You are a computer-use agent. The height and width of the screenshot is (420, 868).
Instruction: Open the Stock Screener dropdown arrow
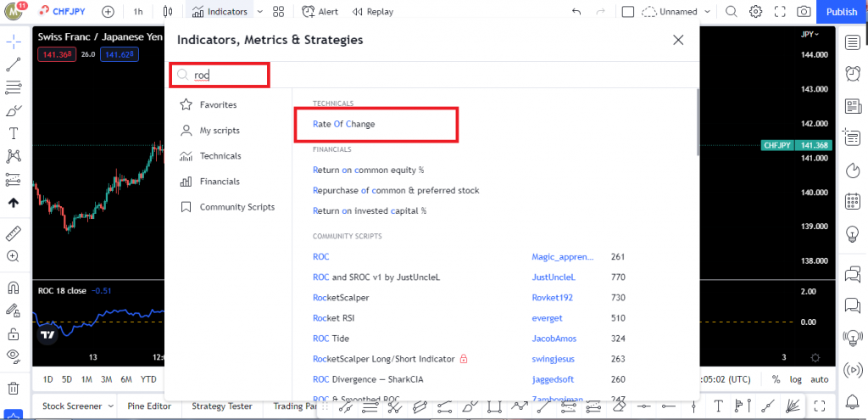(111, 406)
